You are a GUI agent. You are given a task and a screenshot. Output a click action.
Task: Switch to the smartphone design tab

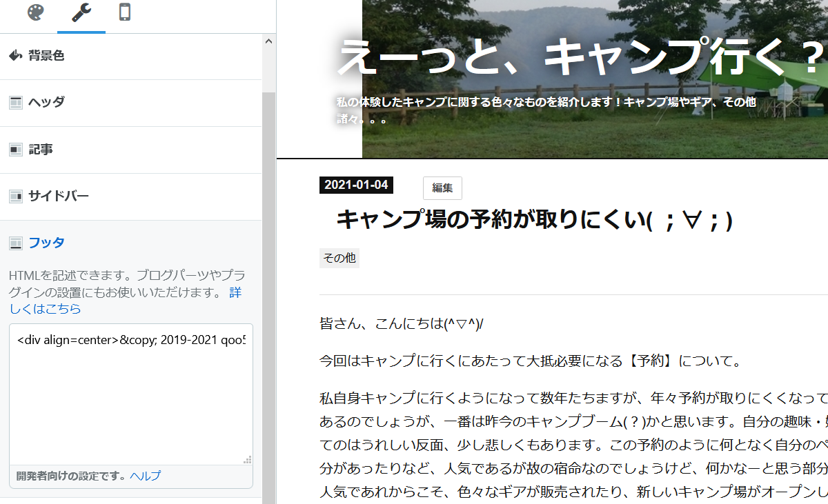125,13
